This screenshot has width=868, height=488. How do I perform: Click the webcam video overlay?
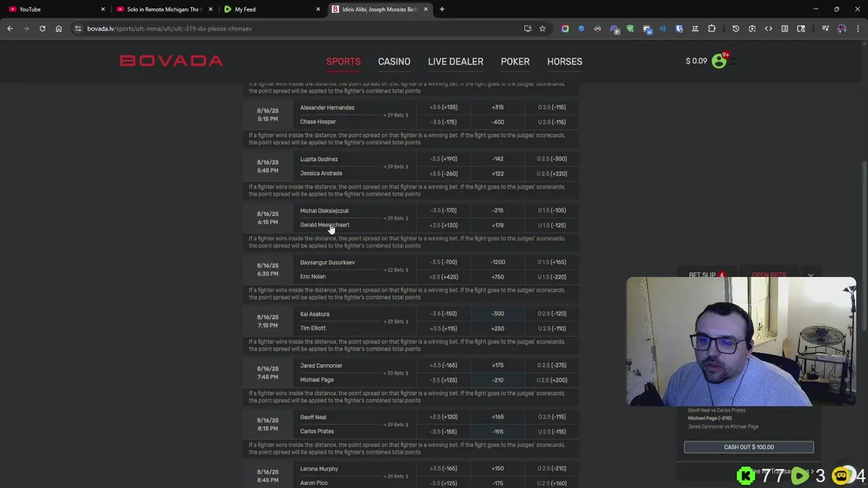coord(741,342)
